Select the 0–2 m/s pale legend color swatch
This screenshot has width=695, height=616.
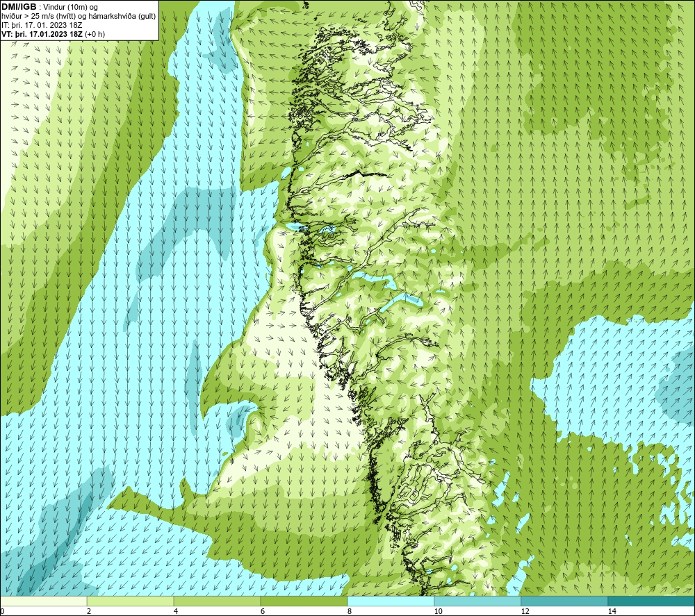[43, 601]
